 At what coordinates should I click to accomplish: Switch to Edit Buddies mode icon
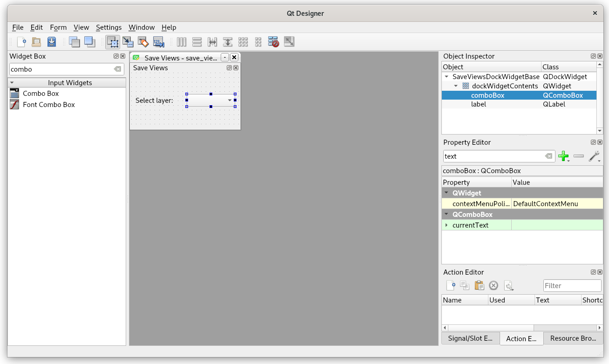143,42
